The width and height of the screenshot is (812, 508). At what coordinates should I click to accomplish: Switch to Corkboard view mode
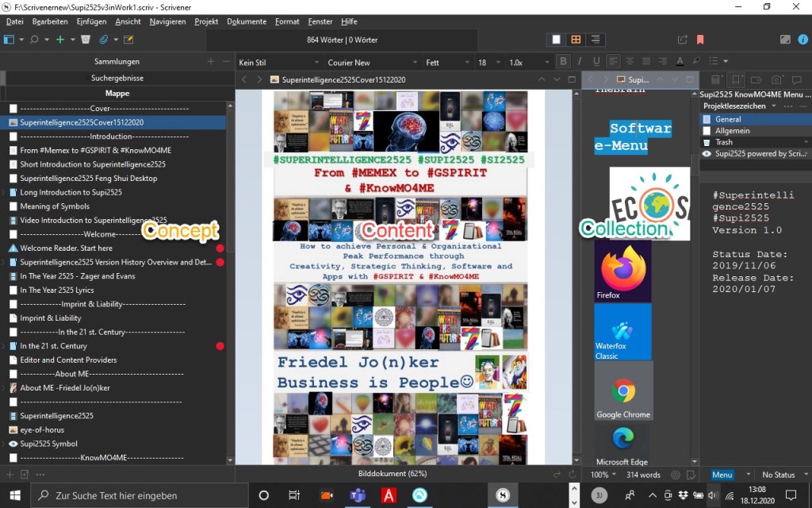tap(576, 39)
